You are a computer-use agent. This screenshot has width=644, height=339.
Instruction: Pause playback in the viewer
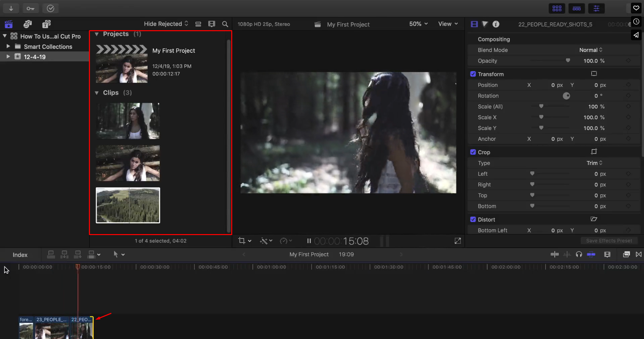click(309, 241)
